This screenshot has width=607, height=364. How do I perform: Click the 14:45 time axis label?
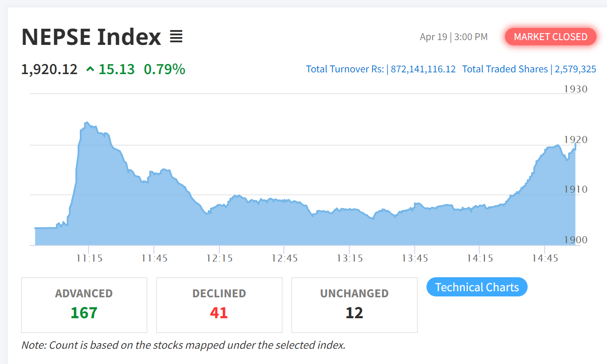tap(545, 258)
